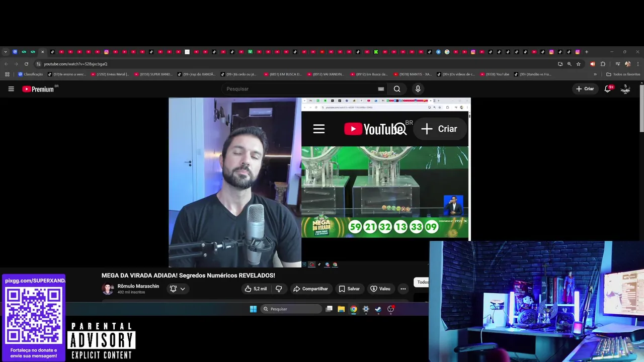Open Rômulo Maraschin channel avatar
The height and width of the screenshot is (362, 644).
(108, 289)
